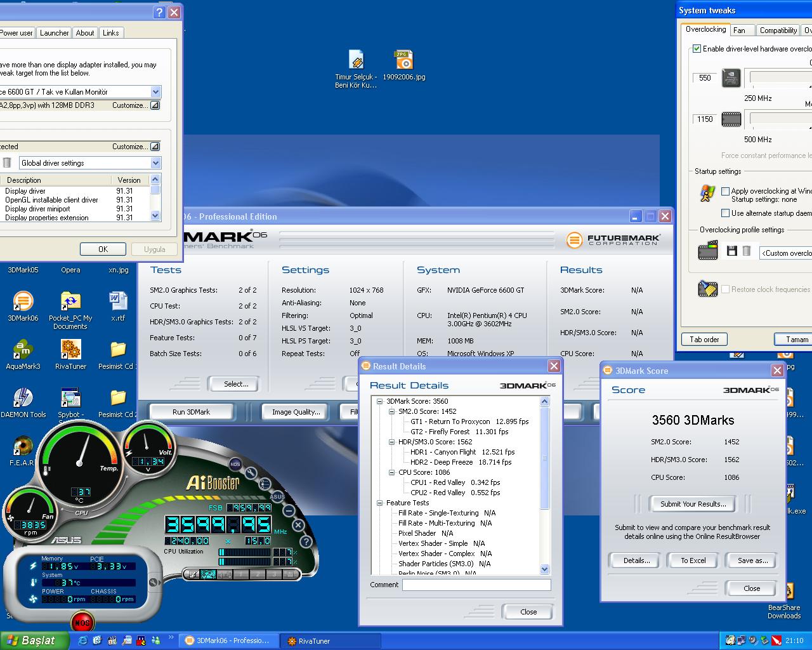Open the Global driver settings dropdown
Viewport: 812px width, 650px height.
(155, 163)
